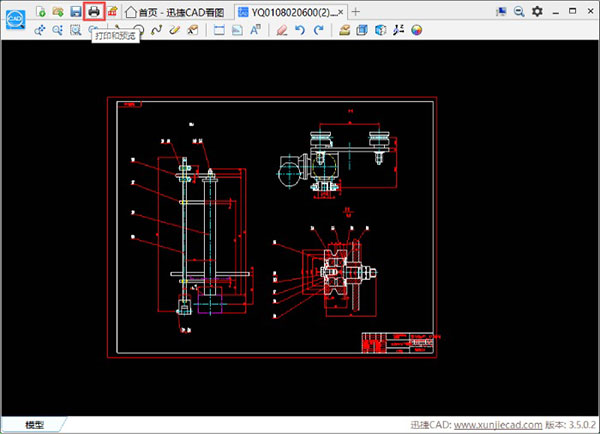The width and height of the screenshot is (600, 434).
Task: Open the color wheel settings
Action: tap(416, 30)
